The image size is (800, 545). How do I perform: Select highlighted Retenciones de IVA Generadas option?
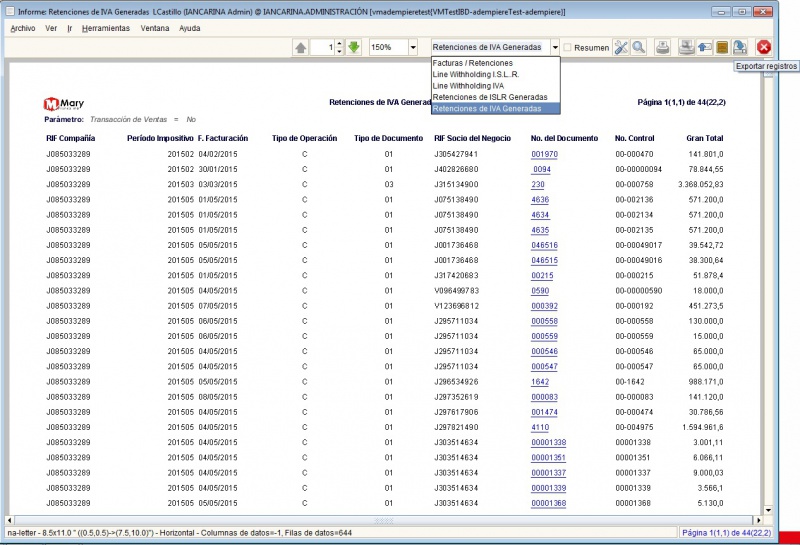[x=495, y=108]
